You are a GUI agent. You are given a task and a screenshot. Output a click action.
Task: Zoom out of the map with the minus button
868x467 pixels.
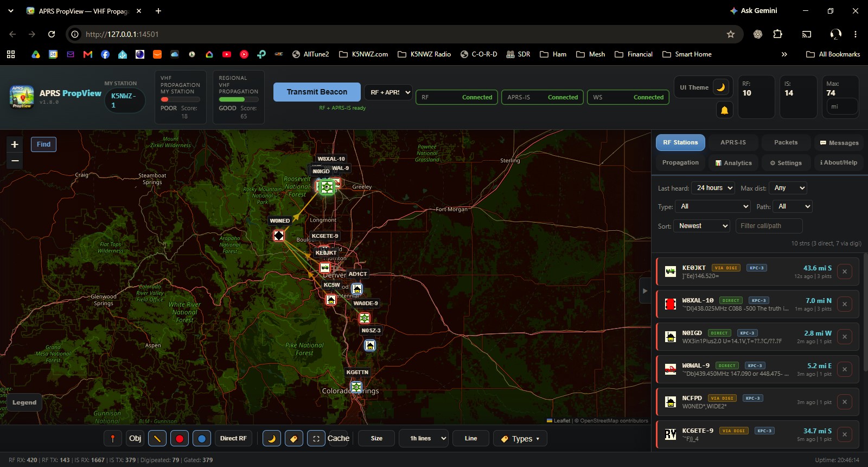(x=15, y=161)
